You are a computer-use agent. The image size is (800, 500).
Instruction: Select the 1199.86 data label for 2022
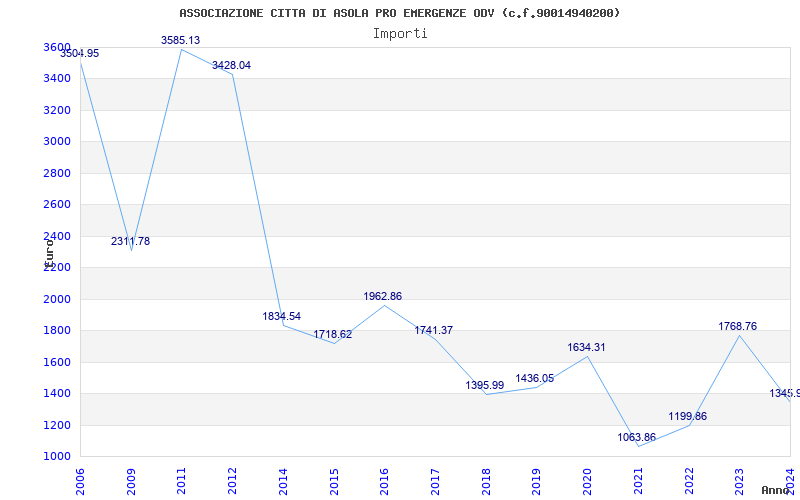point(688,417)
